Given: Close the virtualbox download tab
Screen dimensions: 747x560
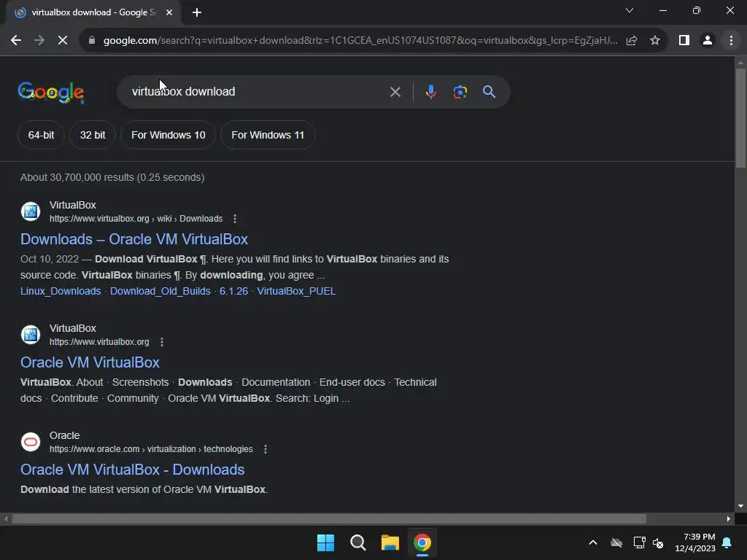Looking at the screenshot, I should pyautogui.click(x=169, y=13).
